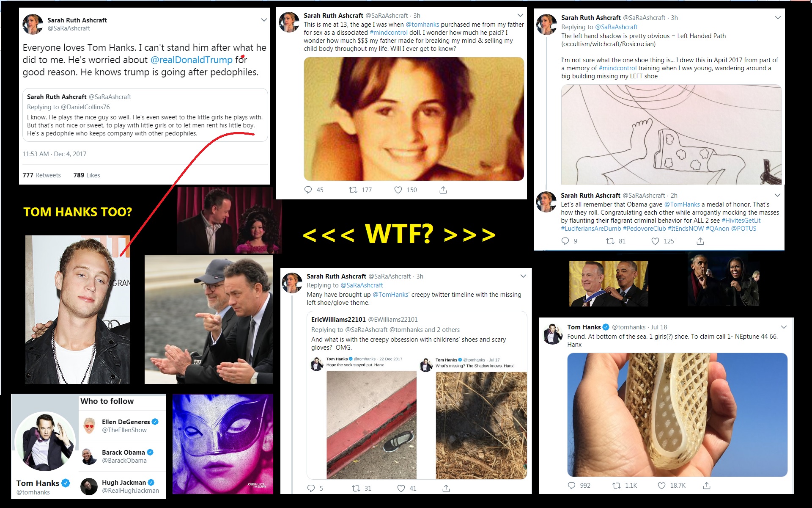Click reply icon showing 992 replies
812x508 pixels.
571,486
